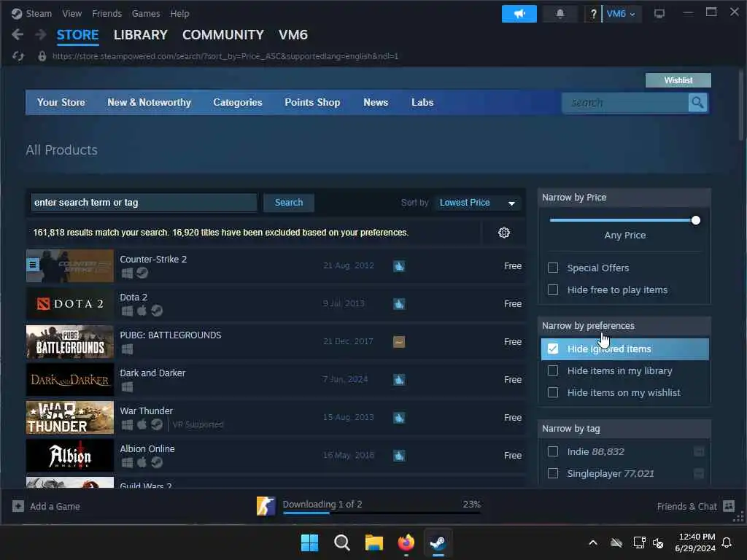The image size is (747, 560).
Task: Open Windows taskbar search
Action: point(341,542)
